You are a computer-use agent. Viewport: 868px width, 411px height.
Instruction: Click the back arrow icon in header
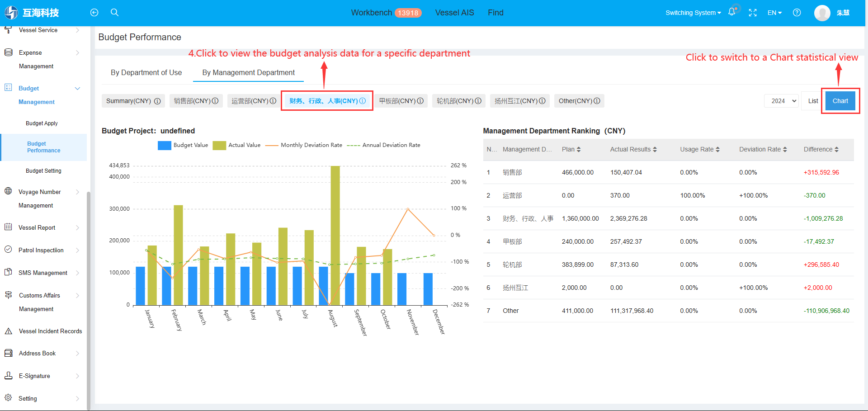click(94, 13)
